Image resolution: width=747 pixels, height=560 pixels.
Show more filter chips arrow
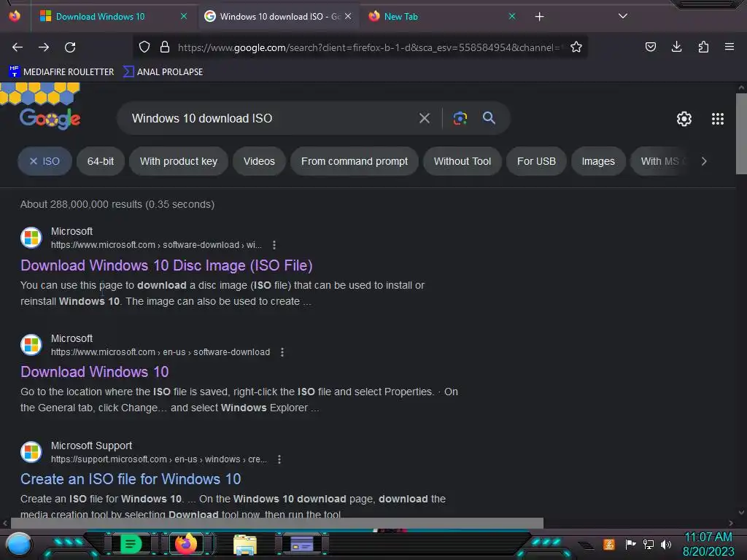[704, 161]
